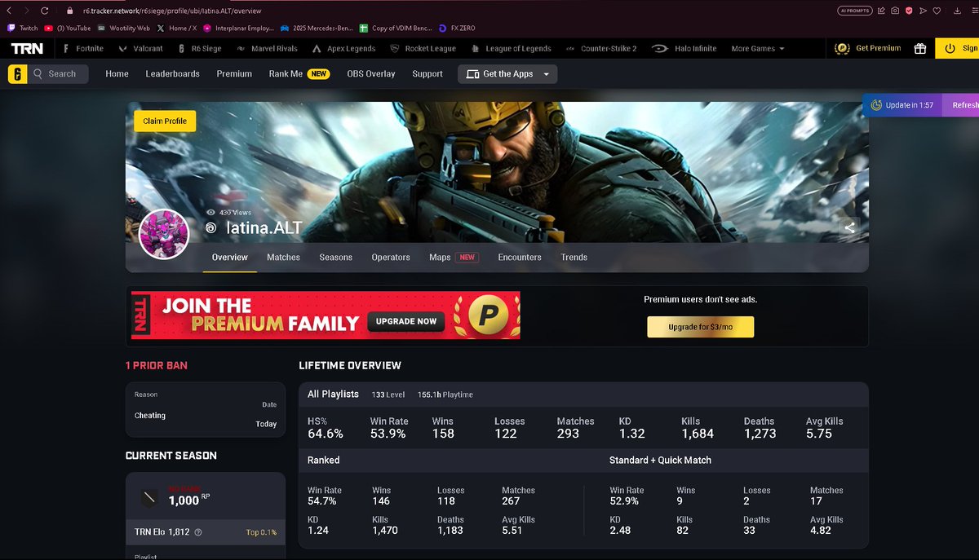Open OBS Overlay nav link
The image size is (979, 560).
(371, 73)
